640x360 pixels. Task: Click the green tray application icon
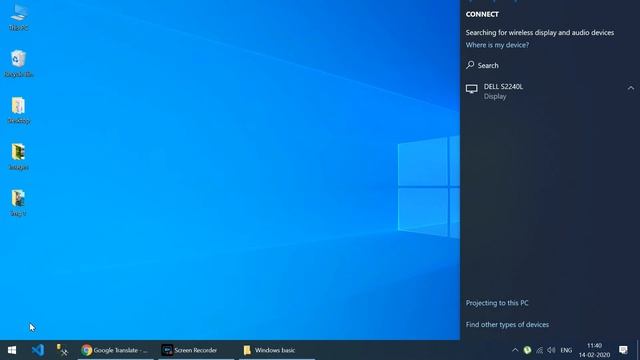(x=527, y=350)
